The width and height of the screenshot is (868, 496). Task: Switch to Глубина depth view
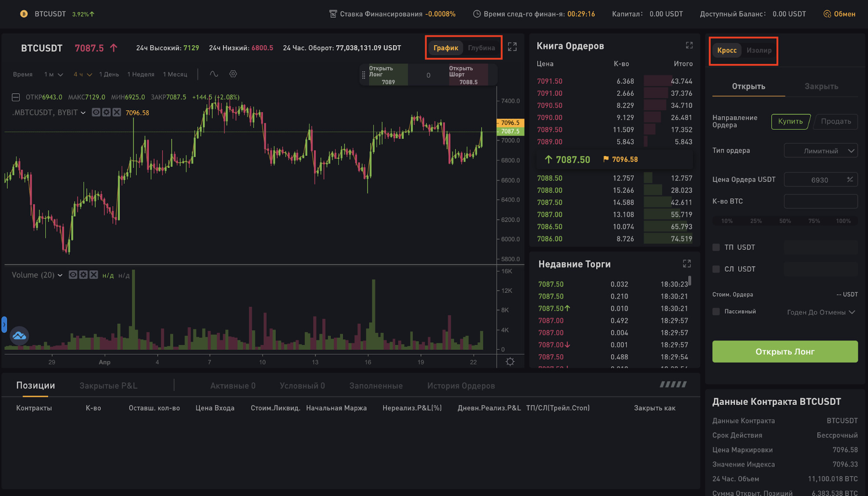click(x=481, y=48)
